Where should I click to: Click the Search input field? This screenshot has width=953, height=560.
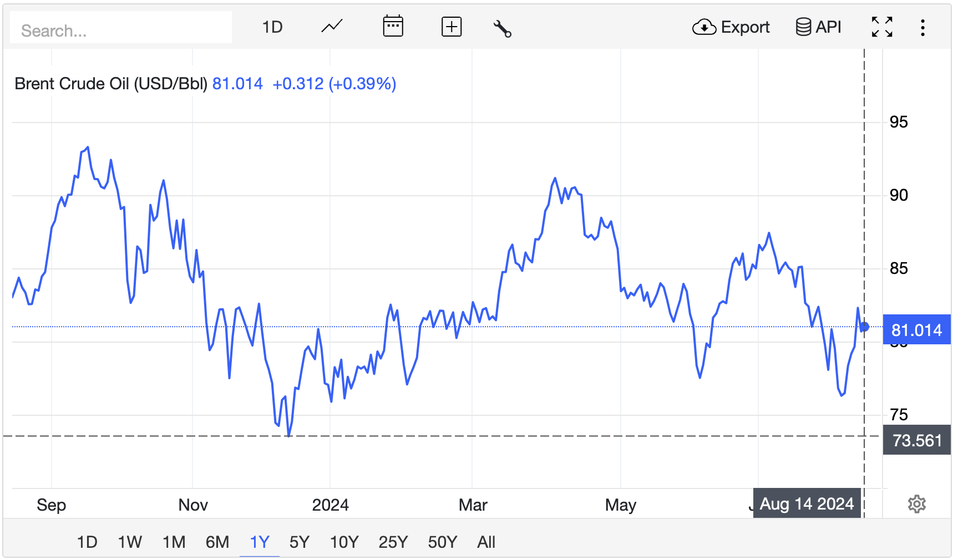tap(121, 28)
